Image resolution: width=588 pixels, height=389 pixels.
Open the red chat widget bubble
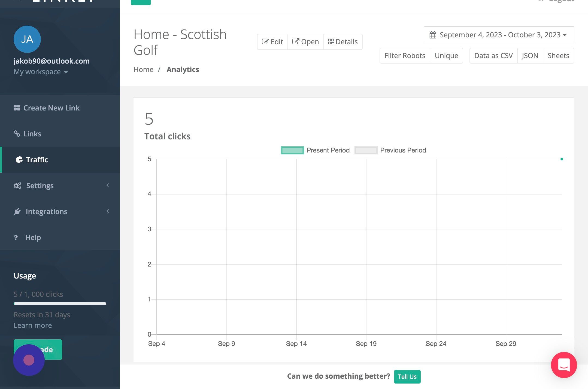point(564,365)
